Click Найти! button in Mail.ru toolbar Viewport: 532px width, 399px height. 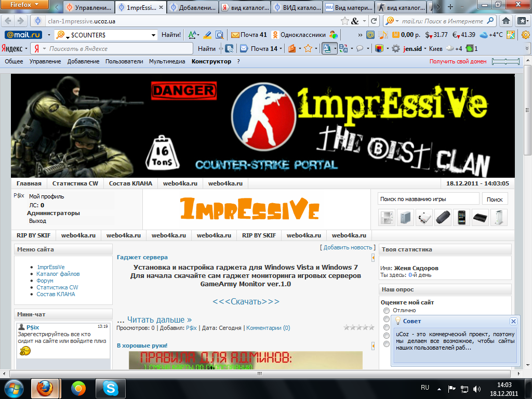click(171, 35)
